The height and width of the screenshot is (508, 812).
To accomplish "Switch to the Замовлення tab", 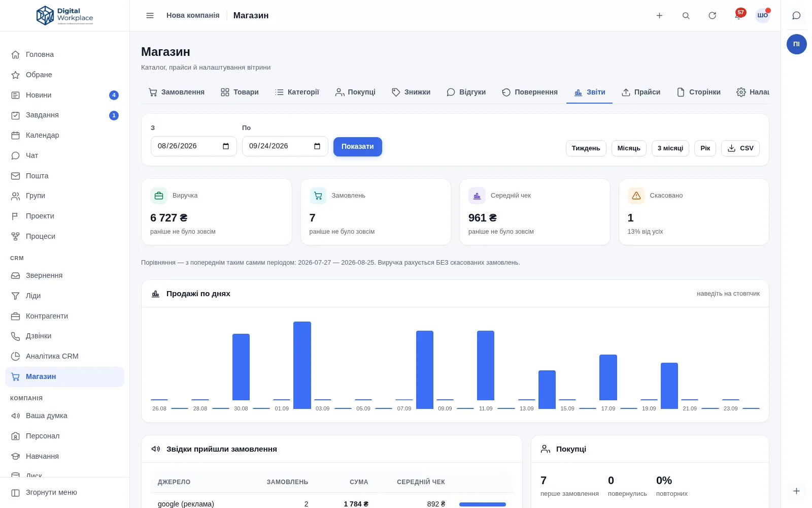I will point(176,92).
